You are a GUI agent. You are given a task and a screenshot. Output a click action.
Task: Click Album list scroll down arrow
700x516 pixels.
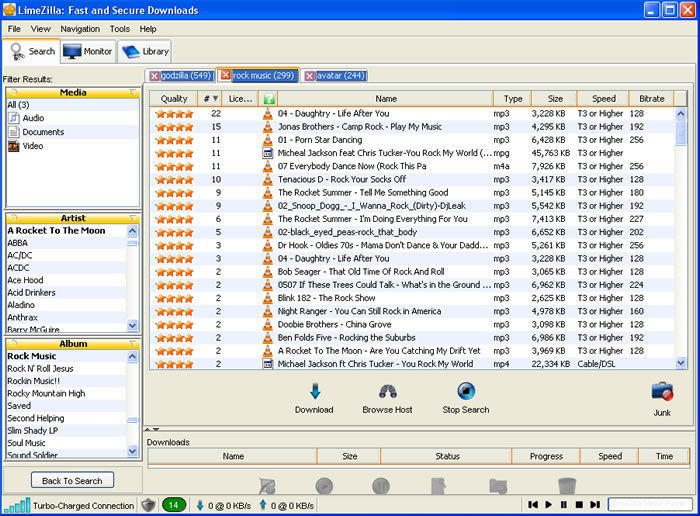coord(133,451)
